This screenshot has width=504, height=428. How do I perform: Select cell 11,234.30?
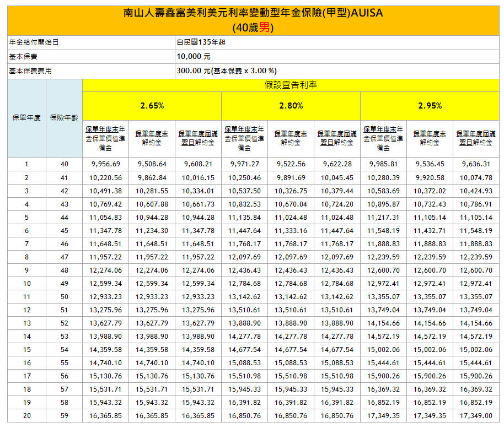[152, 231]
